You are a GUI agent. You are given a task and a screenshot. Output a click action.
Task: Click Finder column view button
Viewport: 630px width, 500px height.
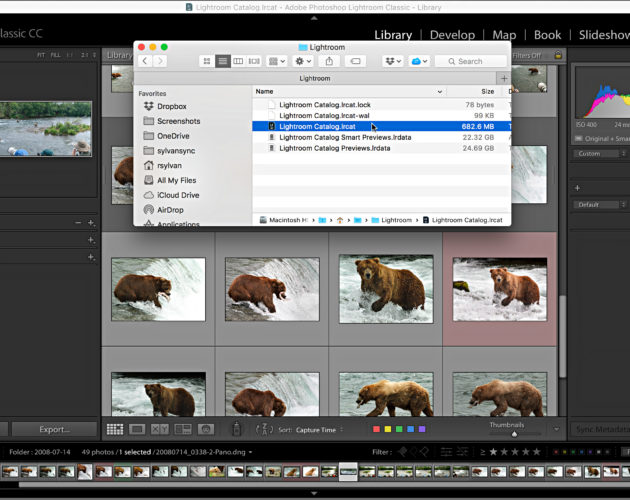(238, 61)
